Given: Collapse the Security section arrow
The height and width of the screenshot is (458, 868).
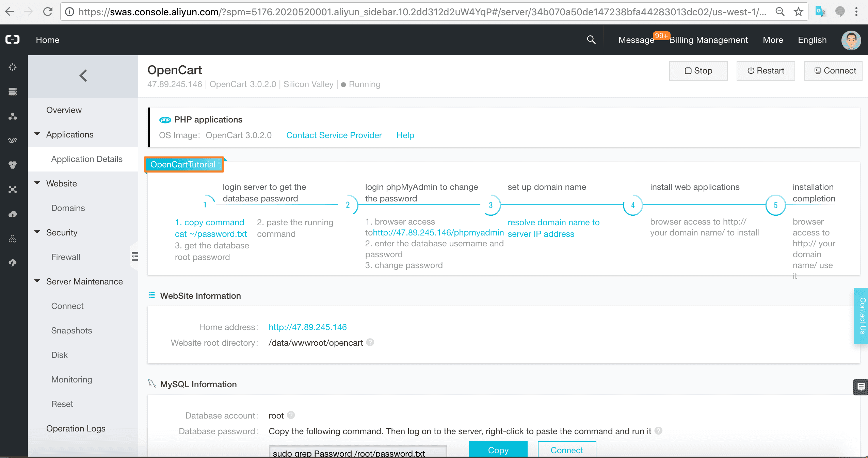Looking at the screenshot, I should [x=37, y=232].
